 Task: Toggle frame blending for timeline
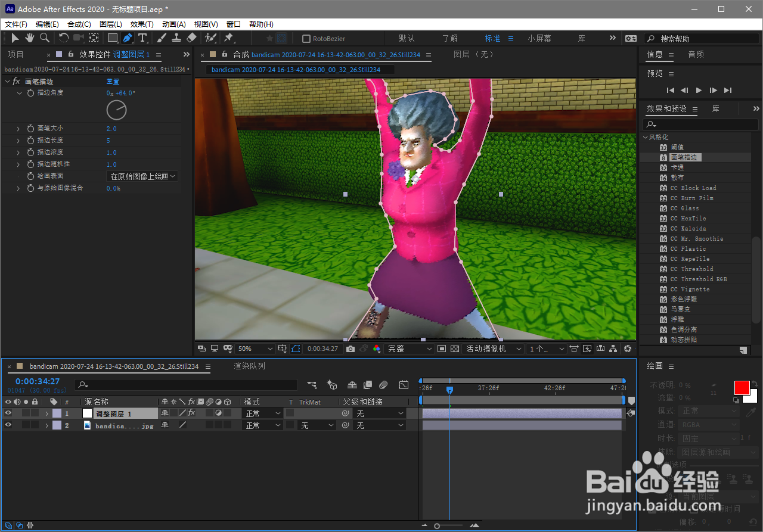coord(368,385)
